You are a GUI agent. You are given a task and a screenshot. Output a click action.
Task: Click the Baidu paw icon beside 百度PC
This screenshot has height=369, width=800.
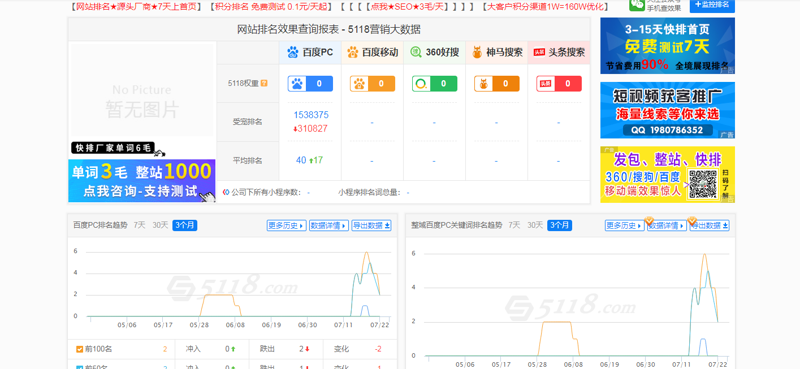click(x=292, y=52)
